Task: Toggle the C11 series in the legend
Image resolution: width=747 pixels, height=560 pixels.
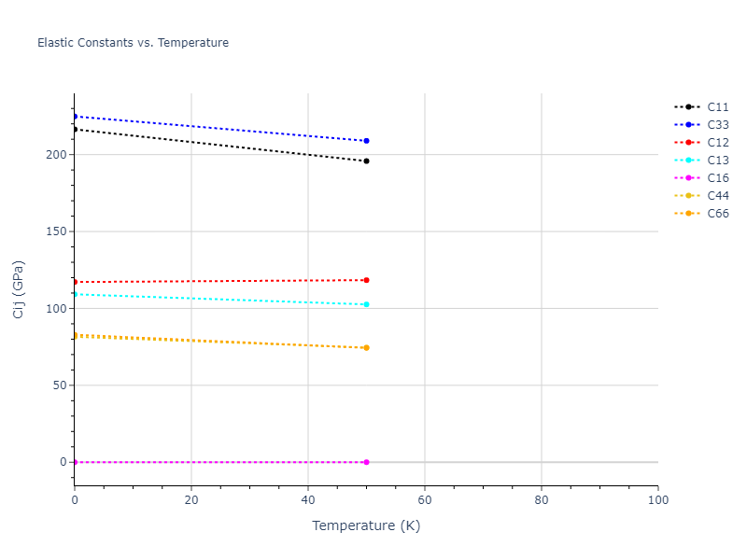Action: (717, 107)
